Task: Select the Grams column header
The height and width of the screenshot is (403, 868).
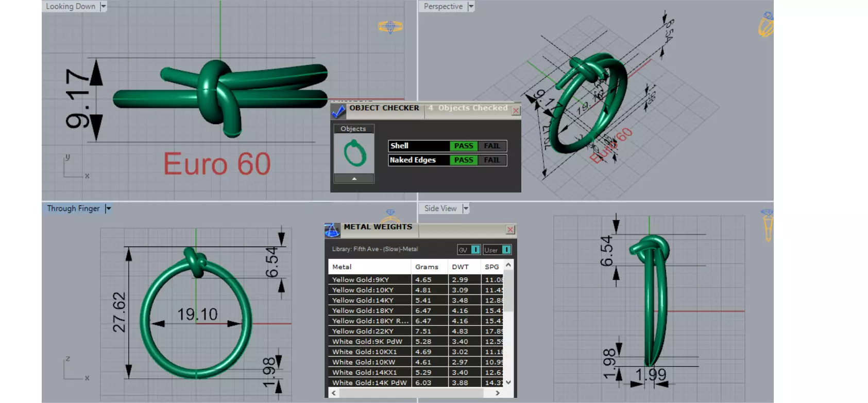Action: tap(427, 267)
